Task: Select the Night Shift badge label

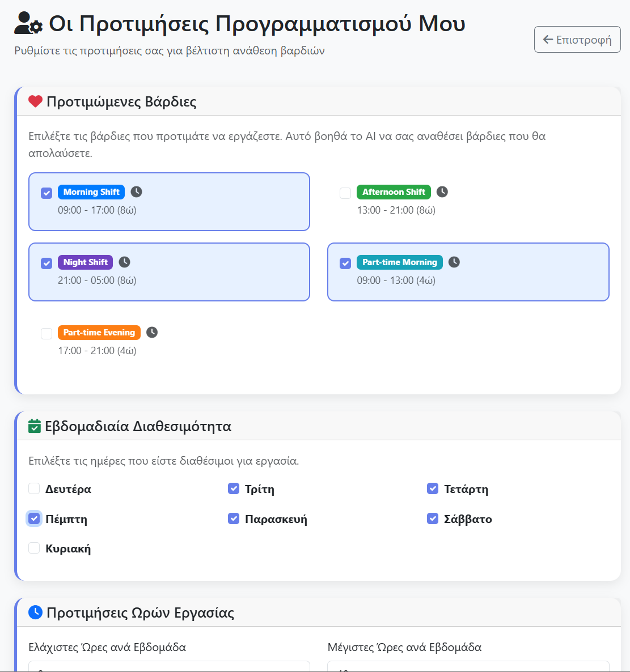Action: pos(86,262)
